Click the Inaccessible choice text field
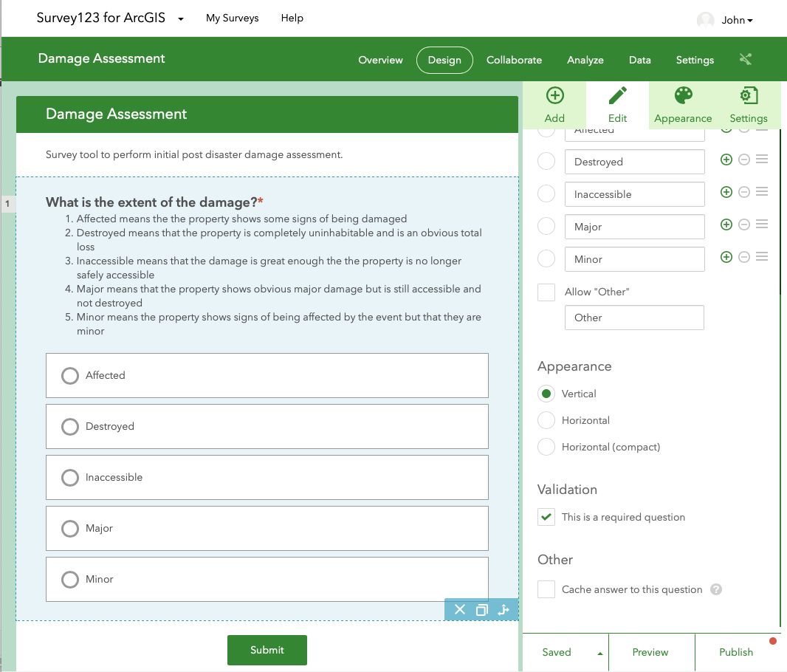 click(634, 194)
